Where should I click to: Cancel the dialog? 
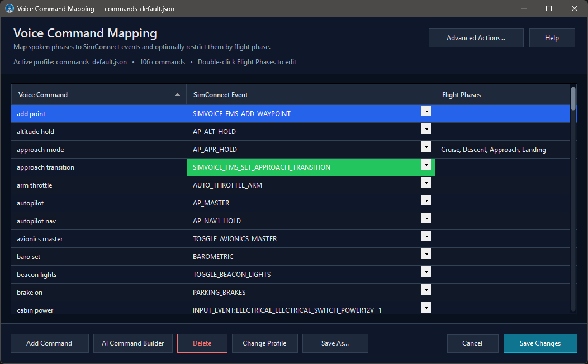pyautogui.click(x=472, y=343)
